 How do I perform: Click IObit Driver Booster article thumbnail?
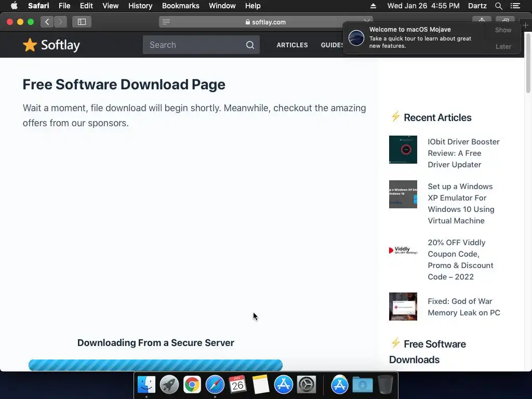403,150
